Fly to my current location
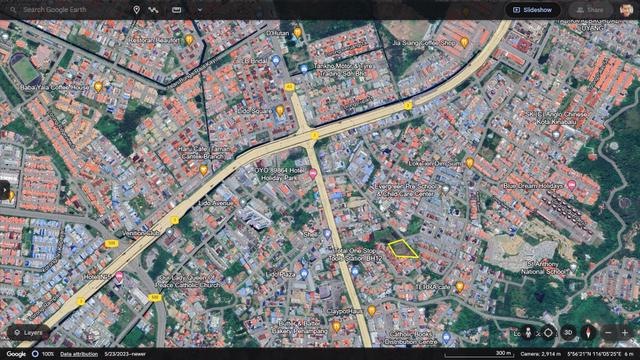Image resolution: width=640 pixels, height=360 pixels. [548, 333]
